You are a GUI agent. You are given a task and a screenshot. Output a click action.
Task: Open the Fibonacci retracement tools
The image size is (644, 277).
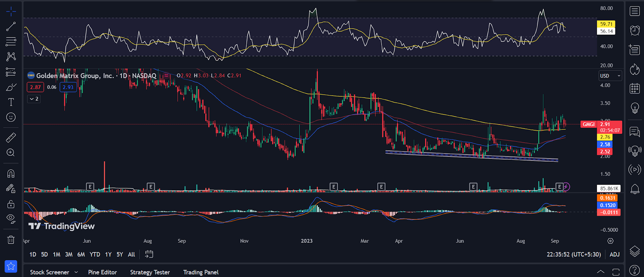pyautogui.click(x=11, y=41)
